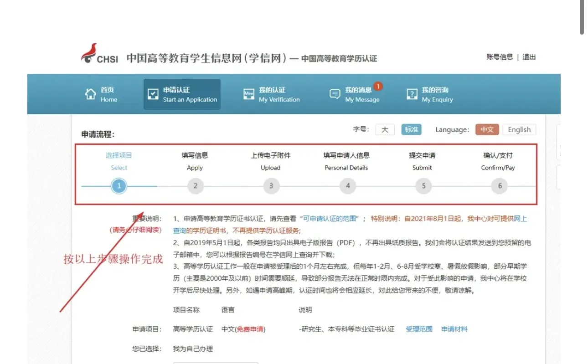Click the My Message chat bubble icon
The width and height of the screenshot is (588, 364).
coord(335,94)
